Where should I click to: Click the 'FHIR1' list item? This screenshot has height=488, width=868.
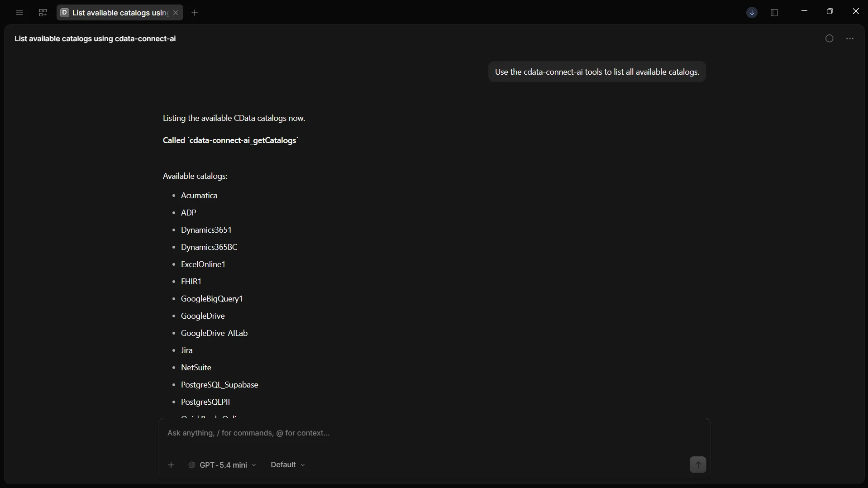click(191, 282)
